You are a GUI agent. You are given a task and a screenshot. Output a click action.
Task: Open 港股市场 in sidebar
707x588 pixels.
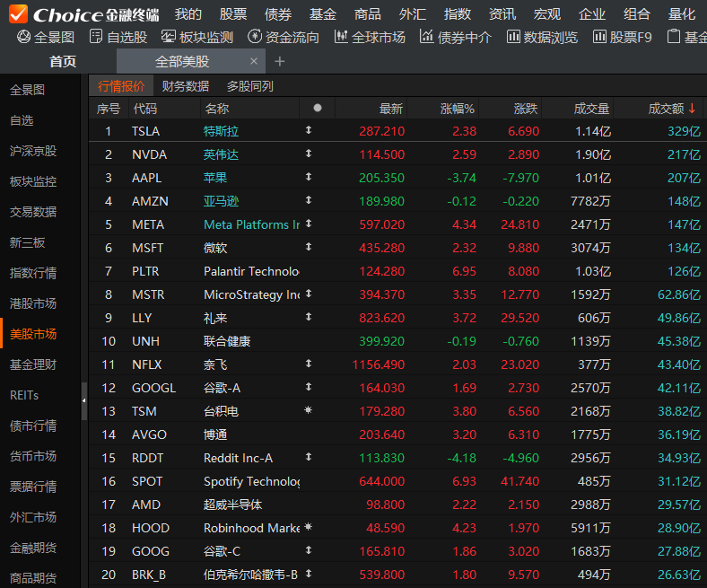33,303
